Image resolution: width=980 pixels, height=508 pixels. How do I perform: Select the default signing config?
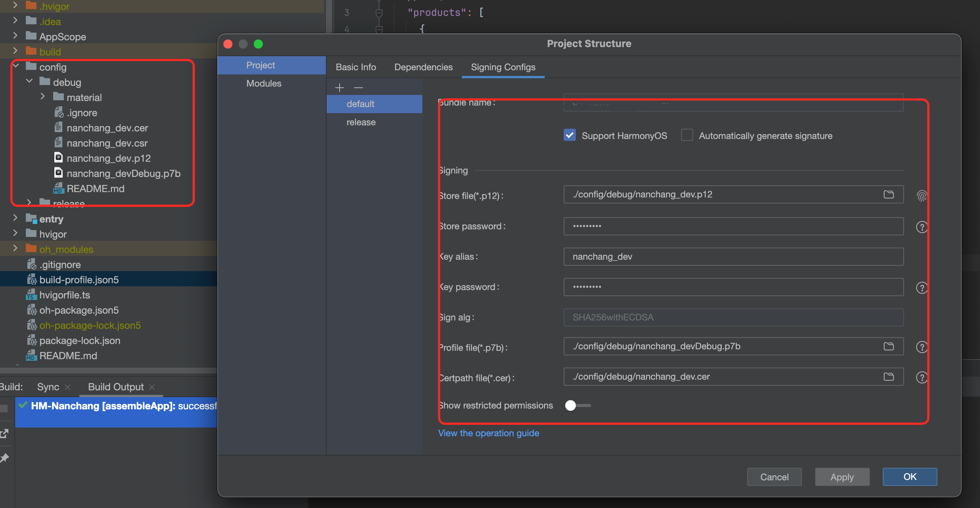pyautogui.click(x=375, y=104)
